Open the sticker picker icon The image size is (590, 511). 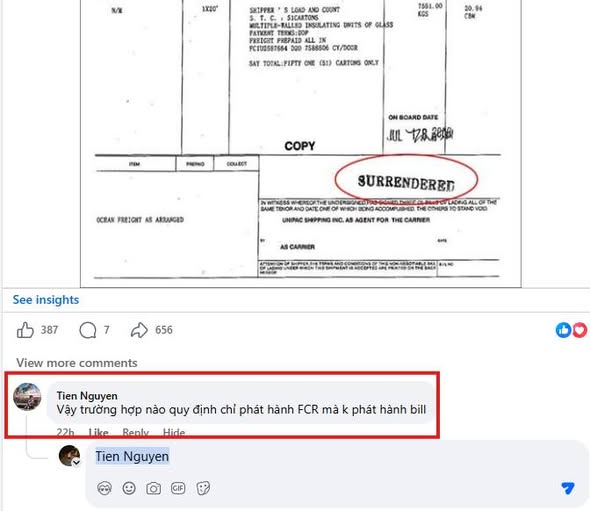tap(203, 488)
